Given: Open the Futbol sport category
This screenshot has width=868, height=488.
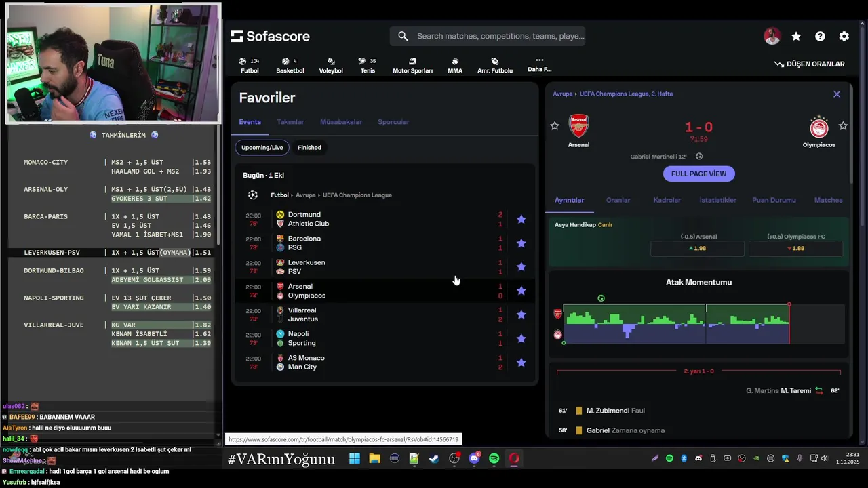Looking at the screenshot, I should [x=250, y=65].
